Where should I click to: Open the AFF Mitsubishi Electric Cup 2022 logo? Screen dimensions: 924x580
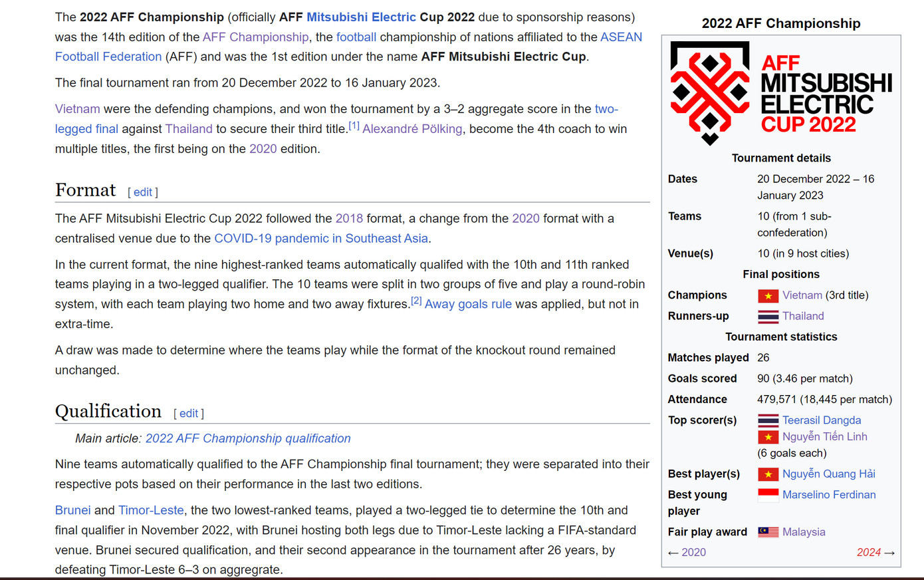[x=780, y=93]
